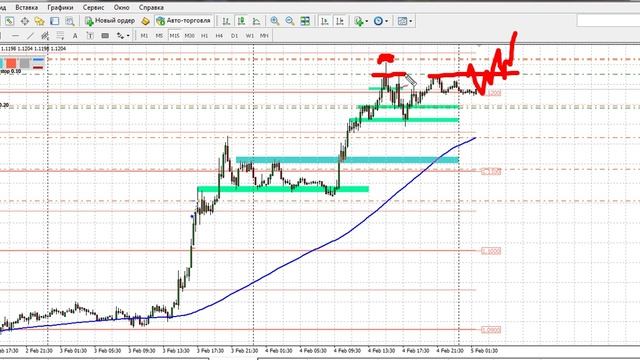Switch timeframe to H4
The width and height of the screenshot is (640, 360).
pyautogui.click(x=219, y=36)
